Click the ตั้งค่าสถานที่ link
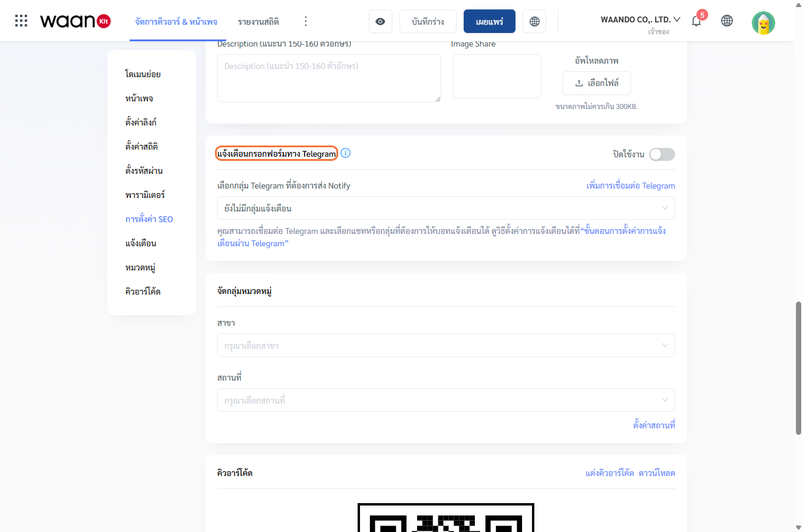Screen dimensions: 803x532 pyautogui.click(x=654, y=425)
